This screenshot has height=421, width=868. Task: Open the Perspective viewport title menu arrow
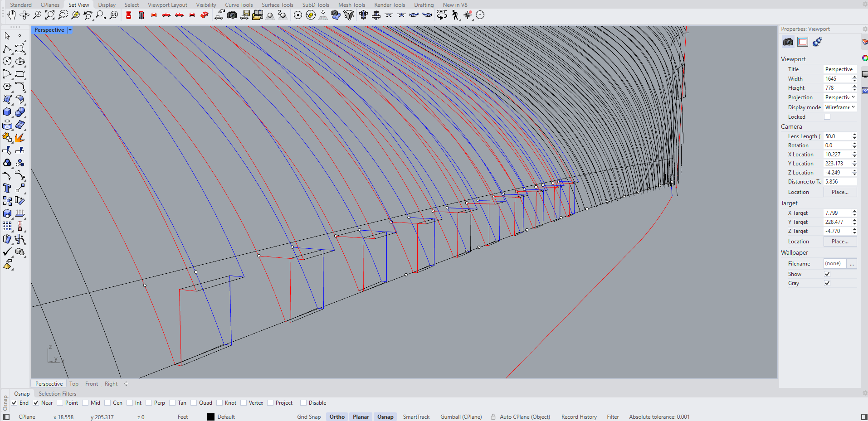(x=70, y=30)
